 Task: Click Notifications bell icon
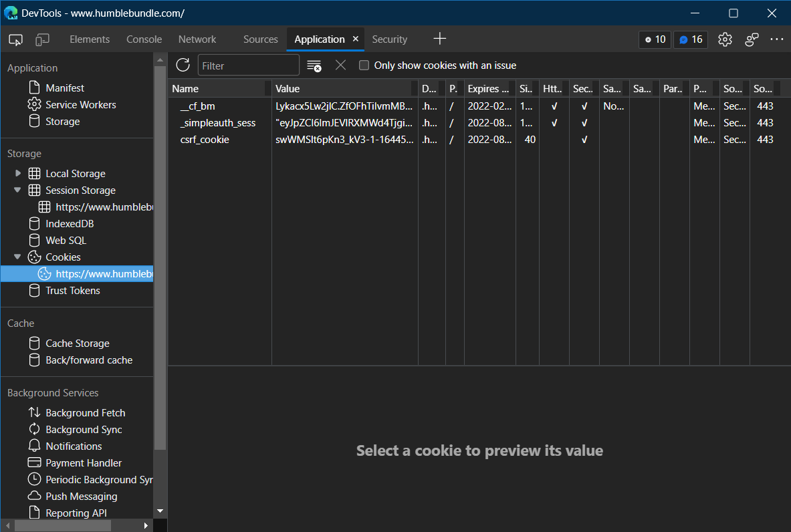point(34,445)
